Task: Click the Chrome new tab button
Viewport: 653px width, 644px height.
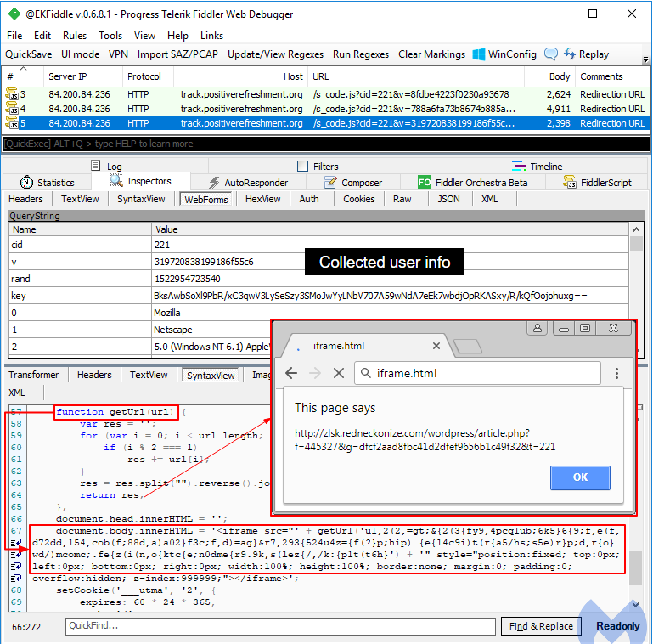Action: point(467,346)
